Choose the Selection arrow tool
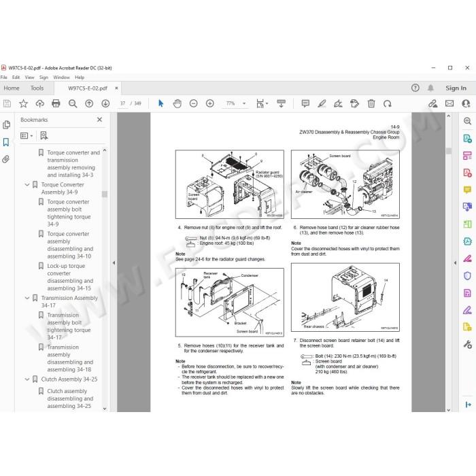 (x=161, y=103)
